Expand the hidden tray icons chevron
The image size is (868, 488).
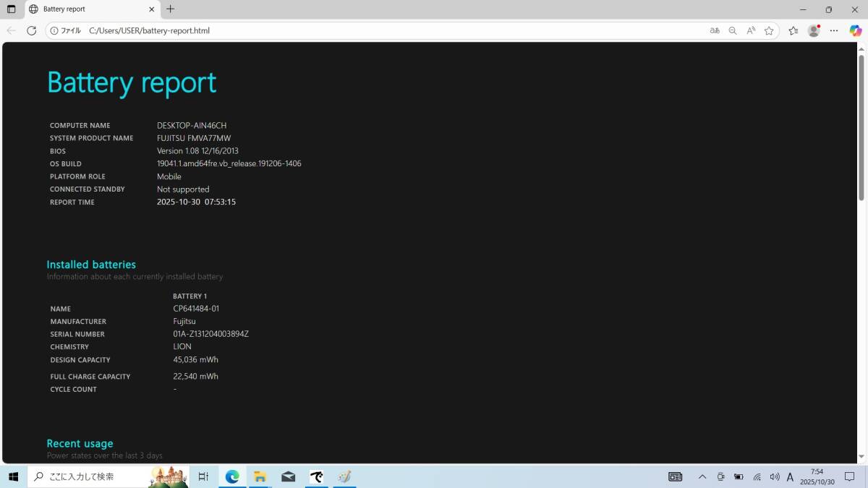pyautogui.click(x=702, y=476)
